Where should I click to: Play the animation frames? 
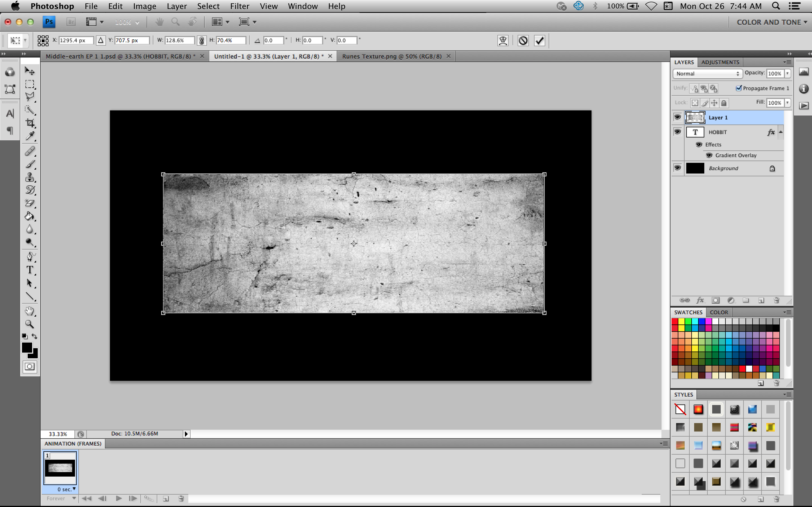tap(119, 498)
